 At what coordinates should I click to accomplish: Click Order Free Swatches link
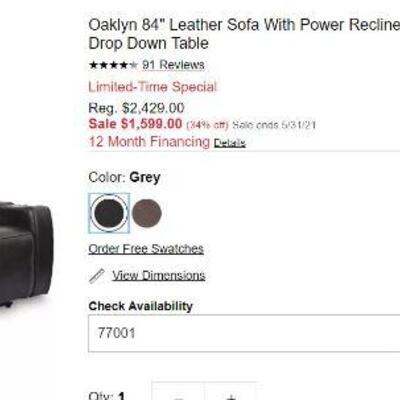click(x=146, y=249)
